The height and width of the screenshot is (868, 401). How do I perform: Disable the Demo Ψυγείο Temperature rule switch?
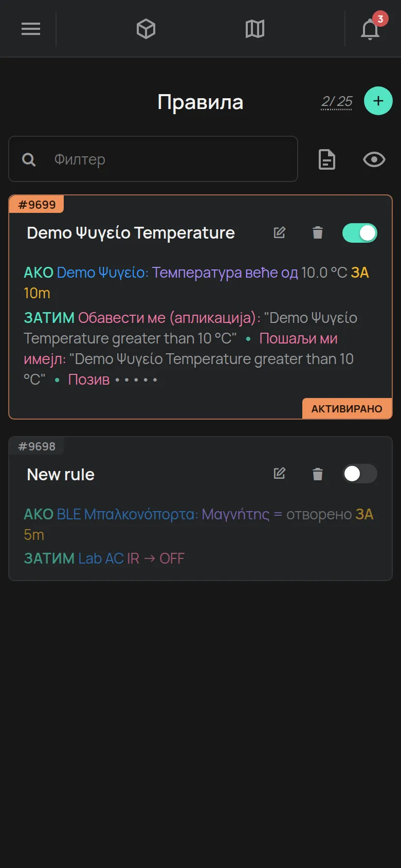360,233
